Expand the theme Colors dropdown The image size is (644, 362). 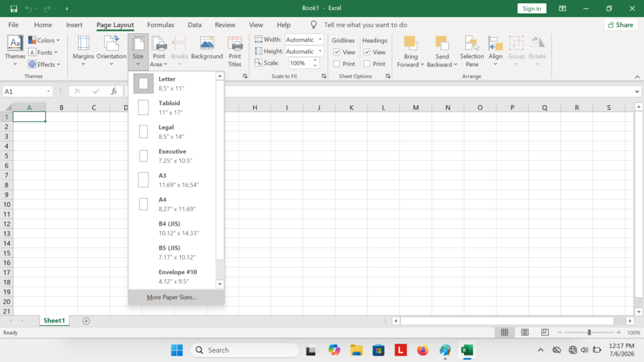pos(45,40)
